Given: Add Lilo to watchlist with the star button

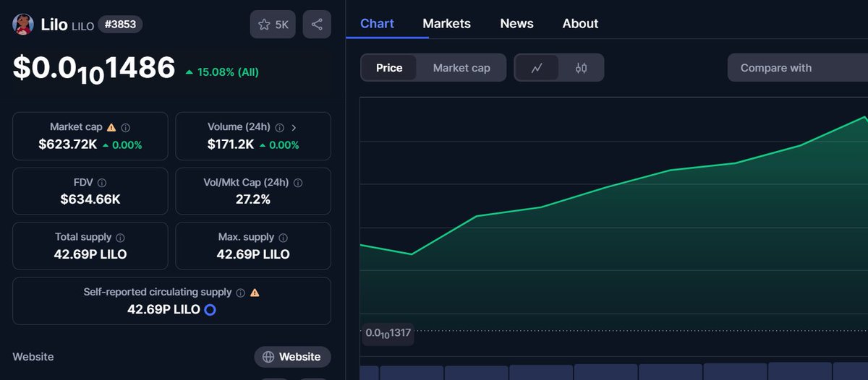Looking at the screenshot, I should coord(273,25).
